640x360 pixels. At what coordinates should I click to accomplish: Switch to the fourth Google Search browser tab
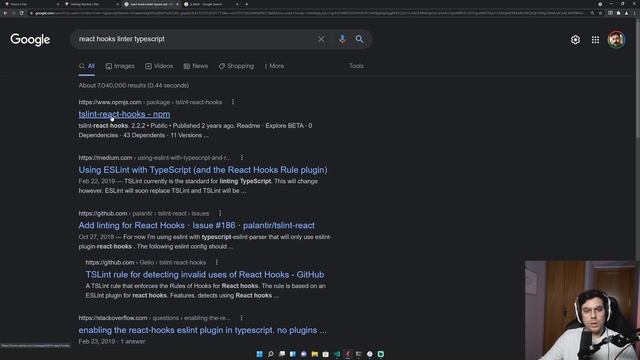[211, 4]
